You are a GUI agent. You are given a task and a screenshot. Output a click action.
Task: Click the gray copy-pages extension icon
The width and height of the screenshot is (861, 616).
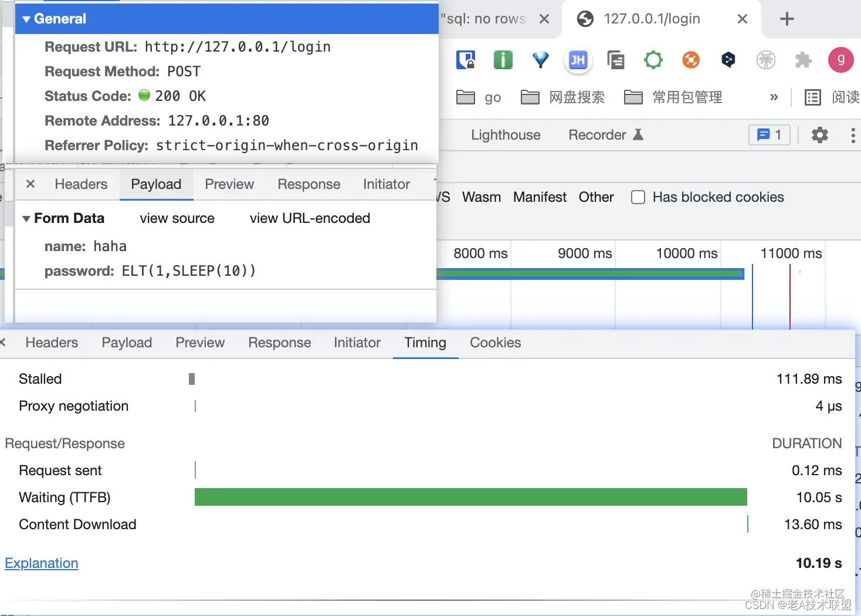pos(616,60)
